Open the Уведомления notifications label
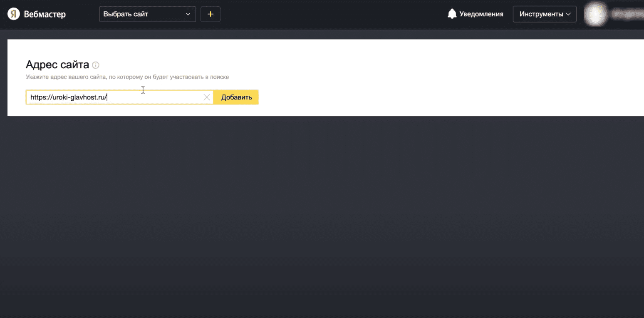This screenshot has width=644, height=318. tap(481, 14)
